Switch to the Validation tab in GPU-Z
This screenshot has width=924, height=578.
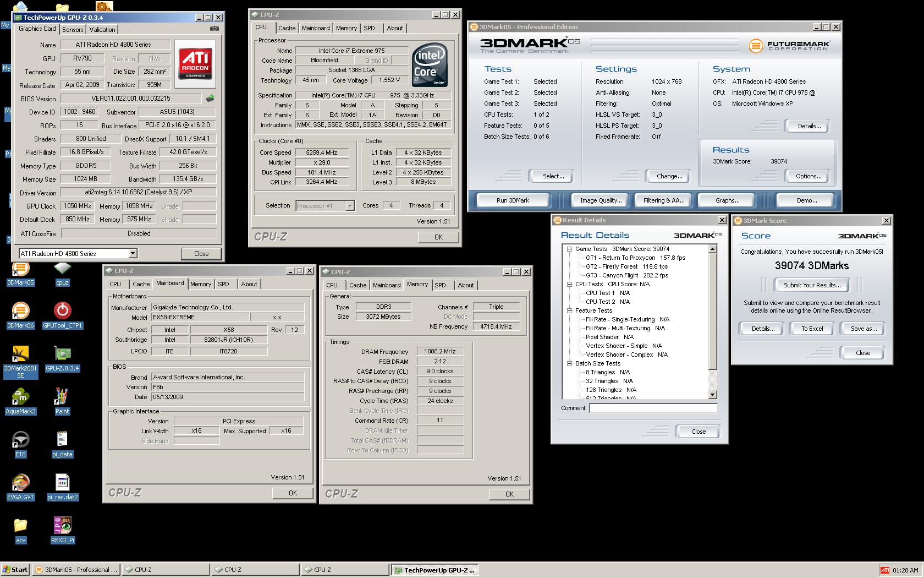click(x=102, y=30)
